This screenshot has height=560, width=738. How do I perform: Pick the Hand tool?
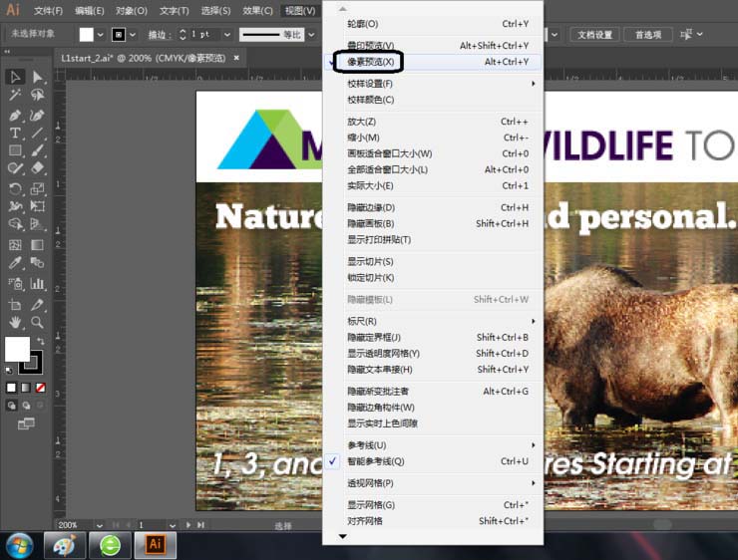point(15,322)
